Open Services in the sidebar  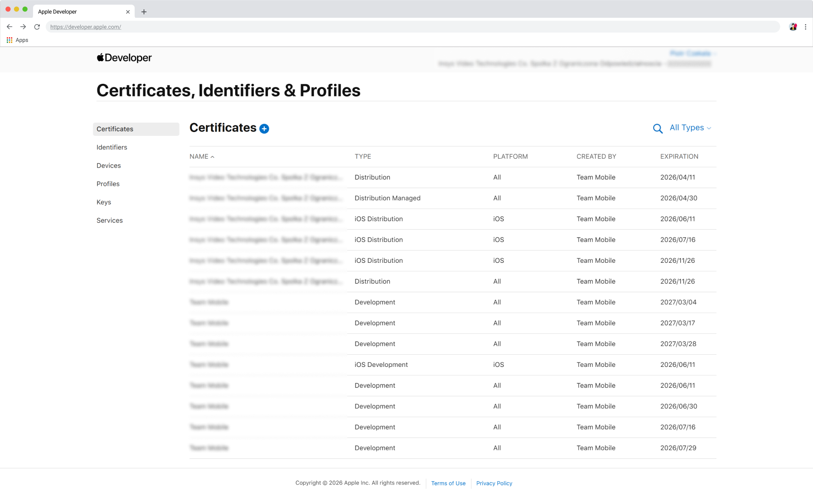point(110,220)
